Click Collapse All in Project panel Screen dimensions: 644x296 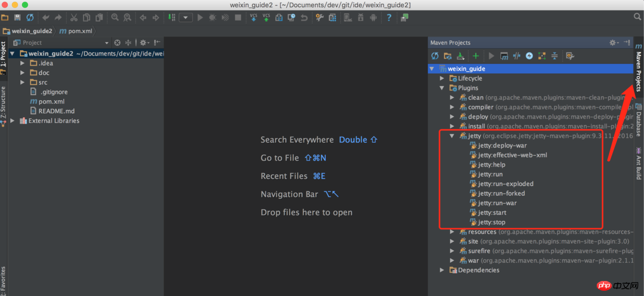pos(128,43)
